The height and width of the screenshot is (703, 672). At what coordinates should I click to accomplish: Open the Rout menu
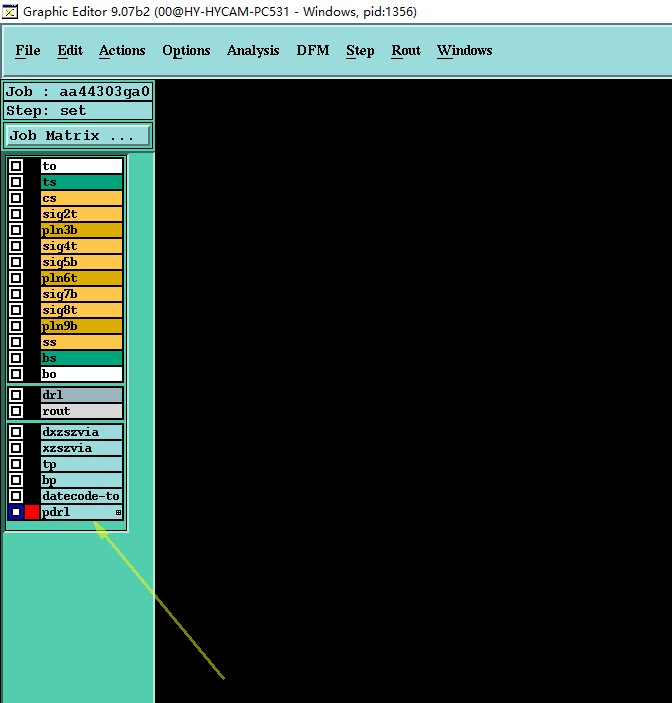coord(406,50)
